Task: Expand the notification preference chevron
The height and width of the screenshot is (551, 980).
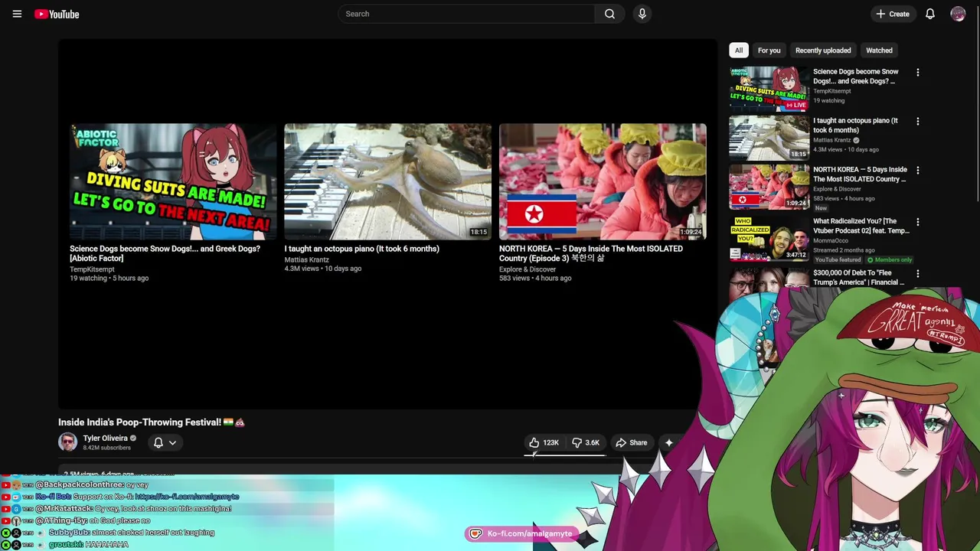Action: 173,442
